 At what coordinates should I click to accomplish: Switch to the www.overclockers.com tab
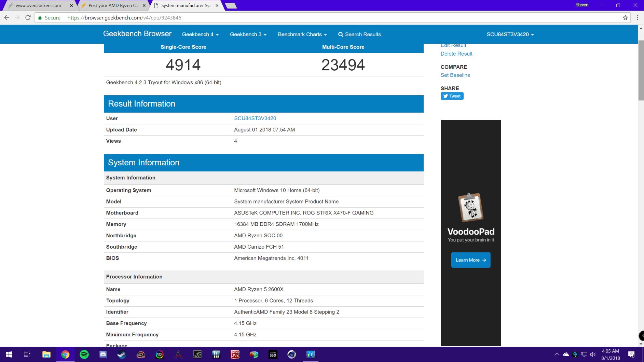[38, 5]
